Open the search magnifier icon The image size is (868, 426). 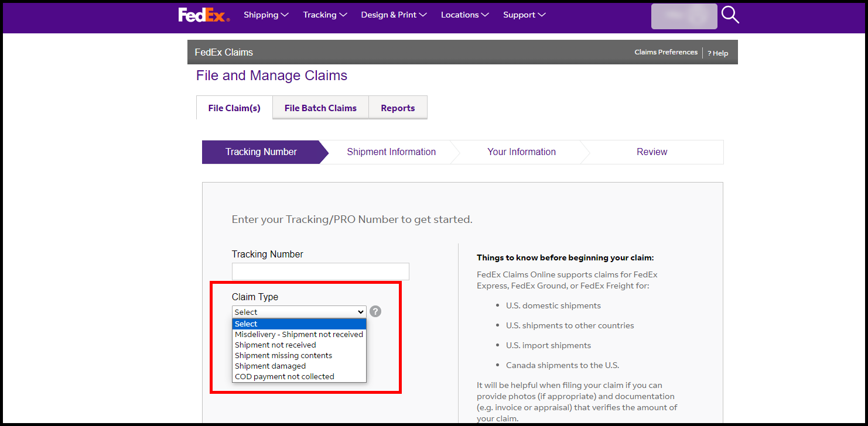tap(730, 15)
